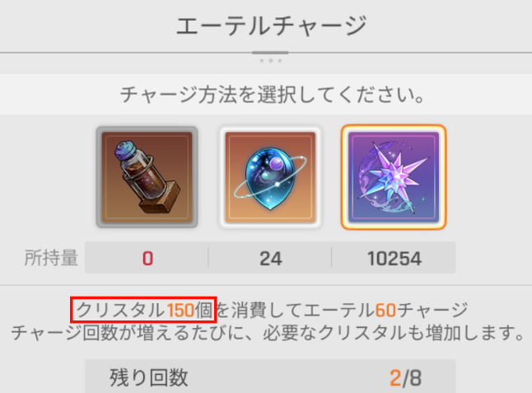Click the エーテルチャージ title text
532x393 pixels.
pos(272,26)
